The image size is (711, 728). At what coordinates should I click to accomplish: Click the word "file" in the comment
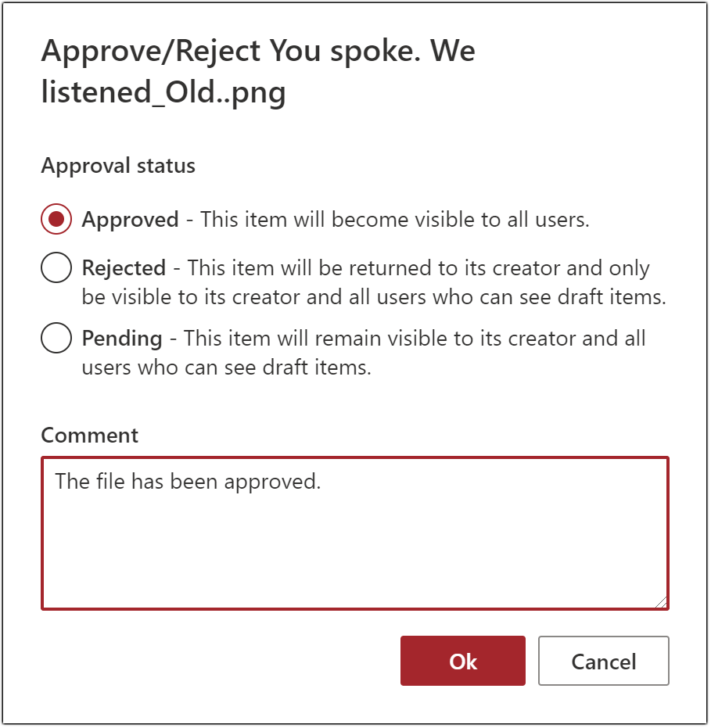point(111,482)
